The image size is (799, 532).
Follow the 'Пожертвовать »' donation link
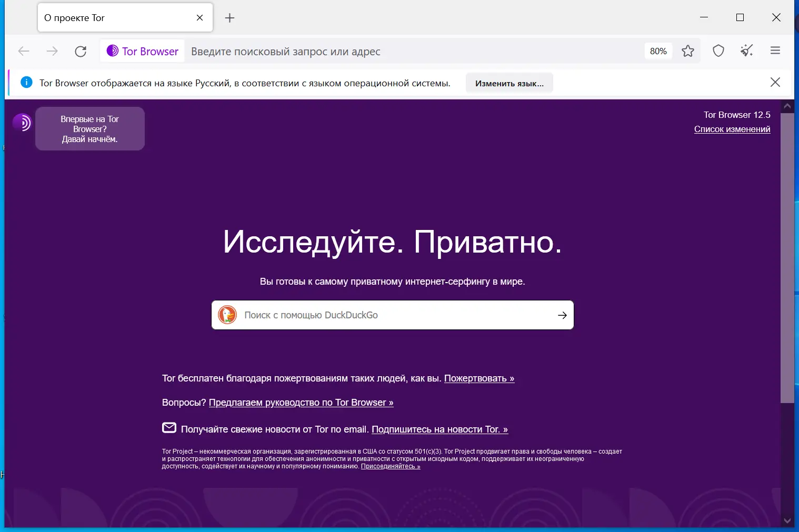pyautogui.click(x=479, y=378)
